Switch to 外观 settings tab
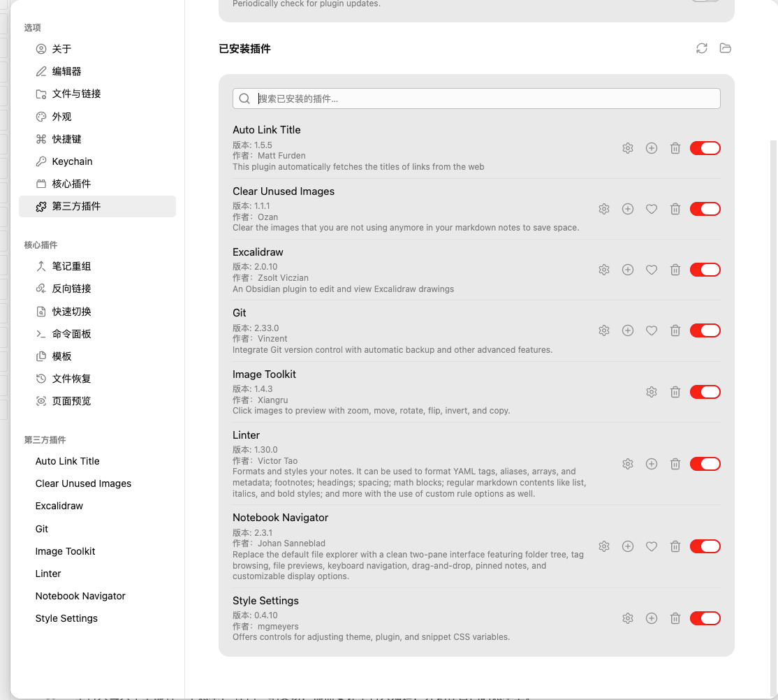 61,117
